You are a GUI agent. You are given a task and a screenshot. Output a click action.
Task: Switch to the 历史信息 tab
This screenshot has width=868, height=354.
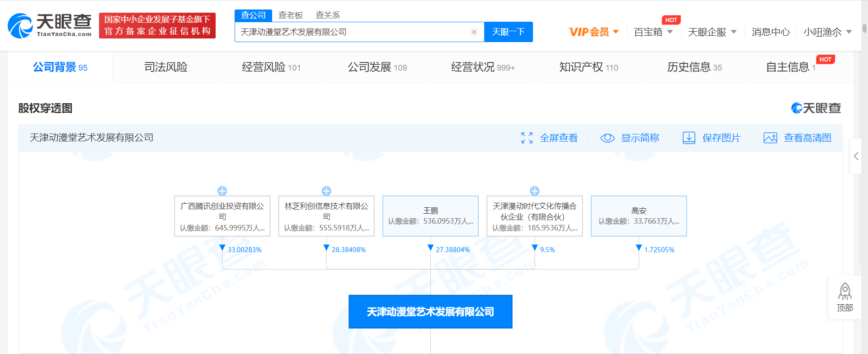pos(694,67)
